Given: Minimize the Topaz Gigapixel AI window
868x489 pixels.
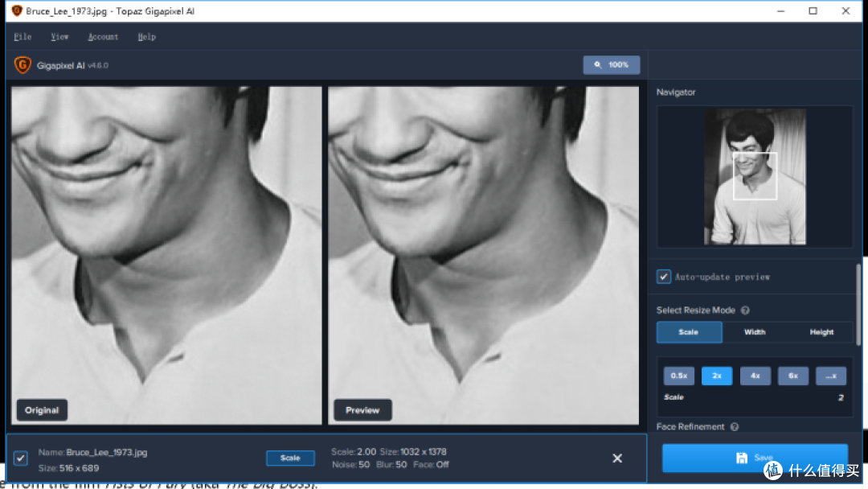Looking at the screenshot, I should [x=780, y=10].
